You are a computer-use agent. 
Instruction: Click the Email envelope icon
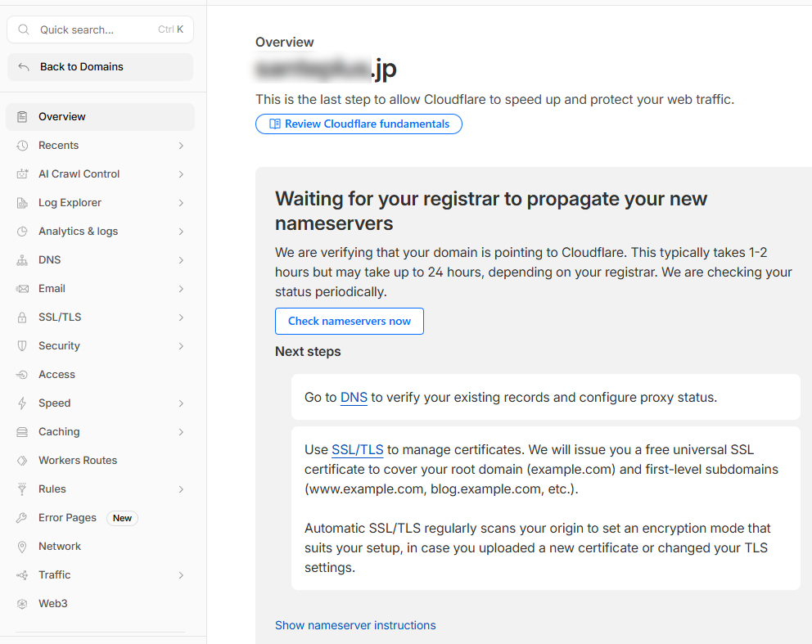[x=22, y=289]
